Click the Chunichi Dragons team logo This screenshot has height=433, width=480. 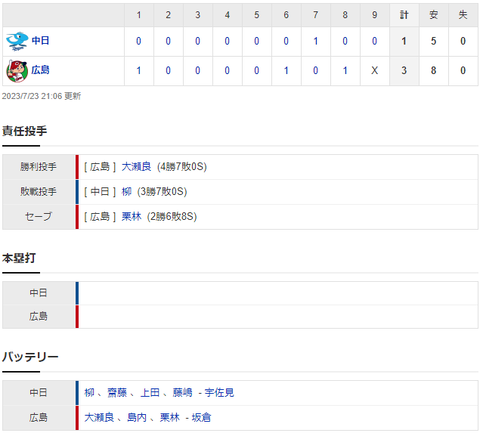pyautogui.click(x=17, y=41)
